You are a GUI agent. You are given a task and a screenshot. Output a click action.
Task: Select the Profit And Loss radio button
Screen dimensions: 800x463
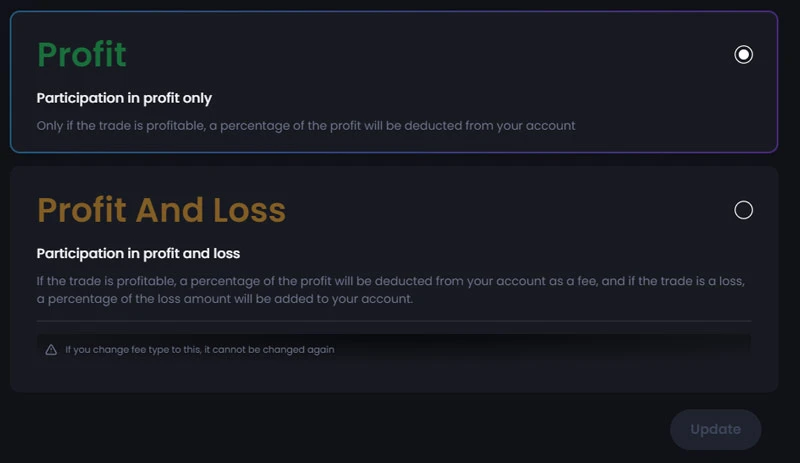click(743, 210)
